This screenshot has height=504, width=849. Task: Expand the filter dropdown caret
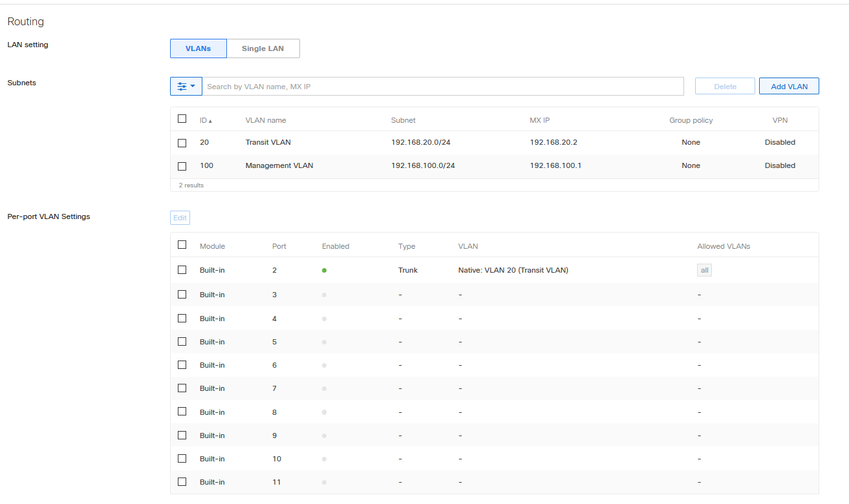pos(193,86)
